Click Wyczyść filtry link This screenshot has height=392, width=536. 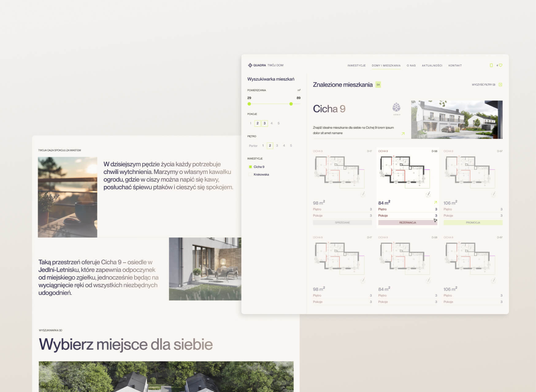[x=483, y=85]
